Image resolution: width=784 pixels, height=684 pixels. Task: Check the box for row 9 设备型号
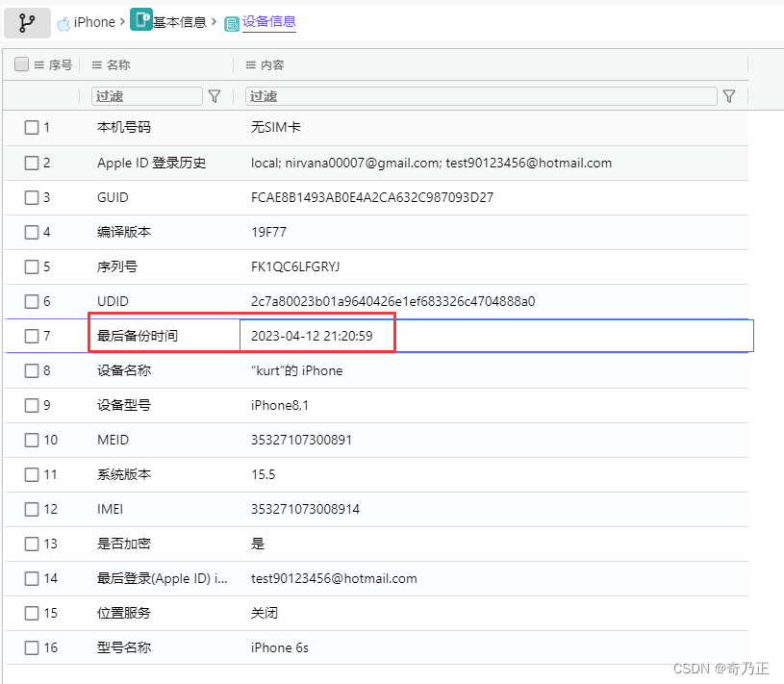32,405
